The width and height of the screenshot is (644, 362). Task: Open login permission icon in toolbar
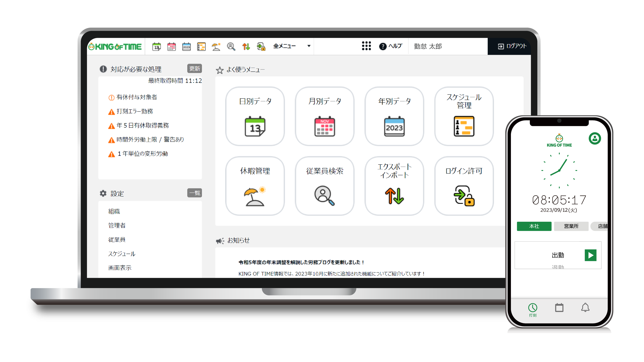[261, 46]
